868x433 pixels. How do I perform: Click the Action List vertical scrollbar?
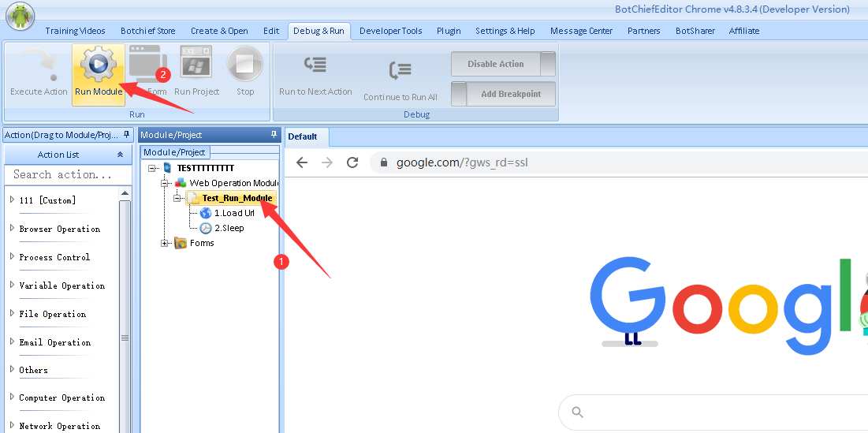click(x=125, y=315)
